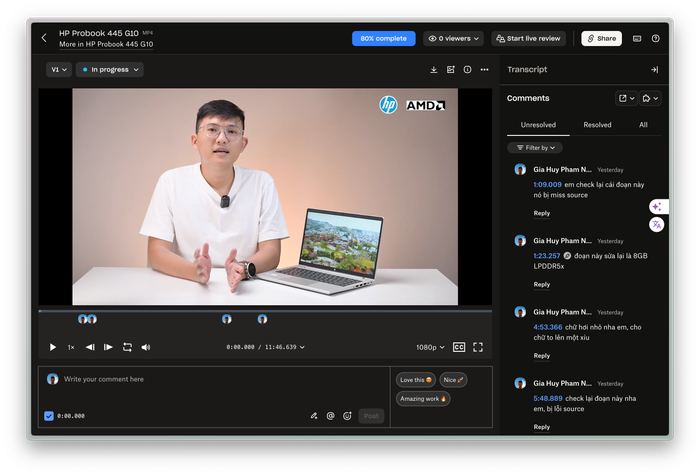Jump to timestamp 5:48.889
This screenshot has height=475, width=700.
(548, 398)
